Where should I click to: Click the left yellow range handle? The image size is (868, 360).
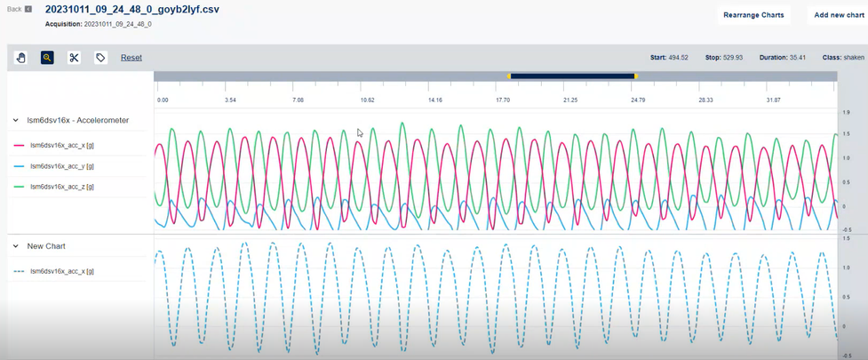tap(509, 76)
